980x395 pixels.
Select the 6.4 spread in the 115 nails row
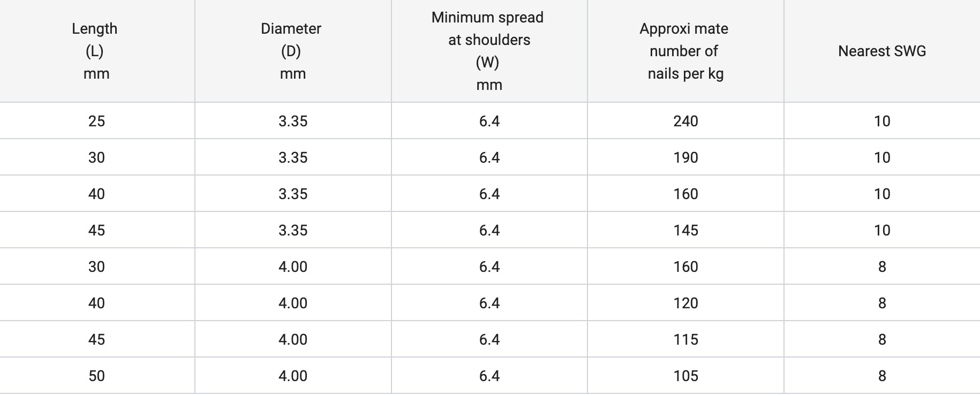pos(489,339)
